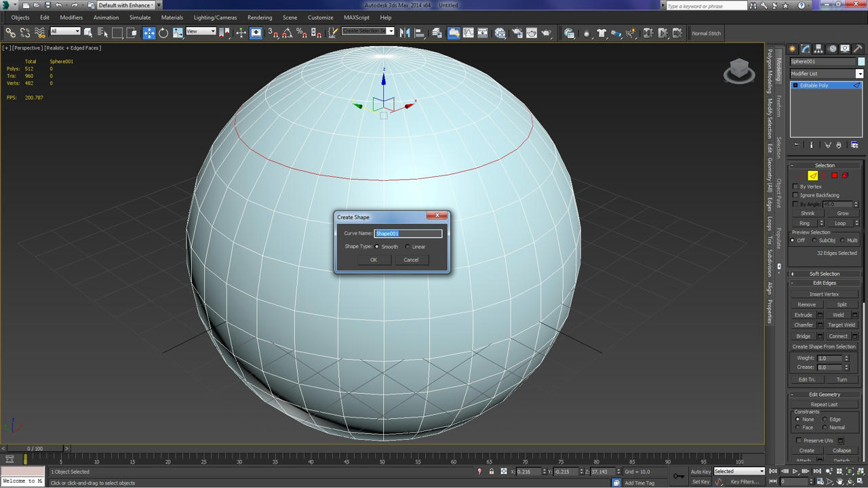Click the ViewCube in the viewport

click(739, 70)
